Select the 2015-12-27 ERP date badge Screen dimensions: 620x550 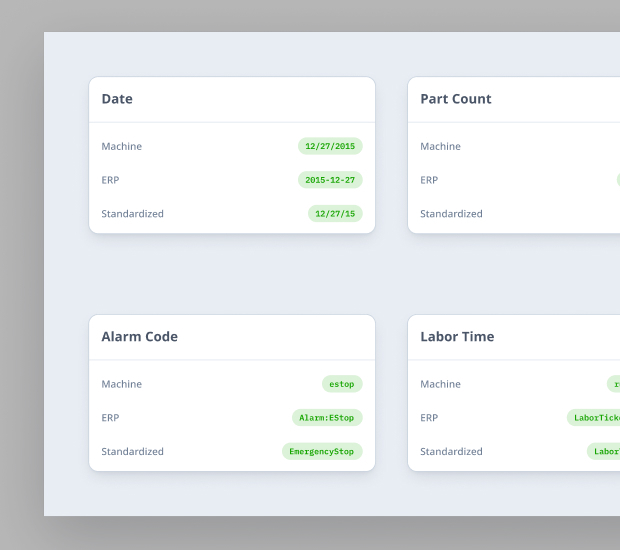pos(330,180)
